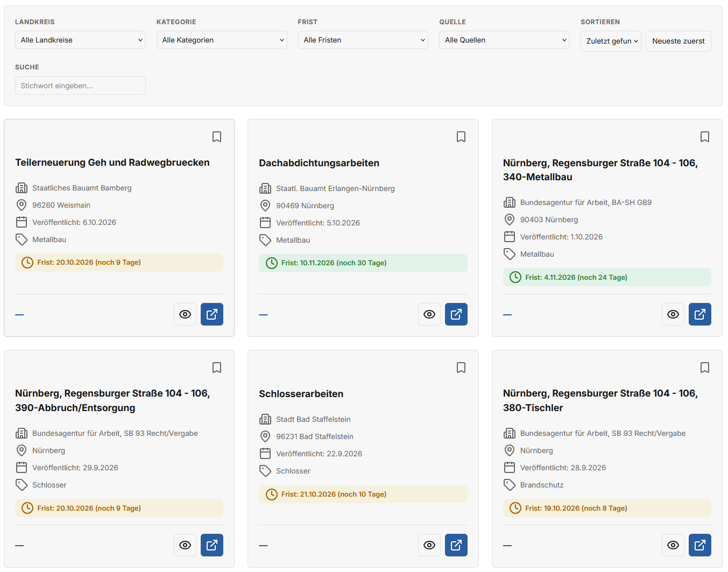Open the 'Schlosserarbeiten' card title

[301, 394]
